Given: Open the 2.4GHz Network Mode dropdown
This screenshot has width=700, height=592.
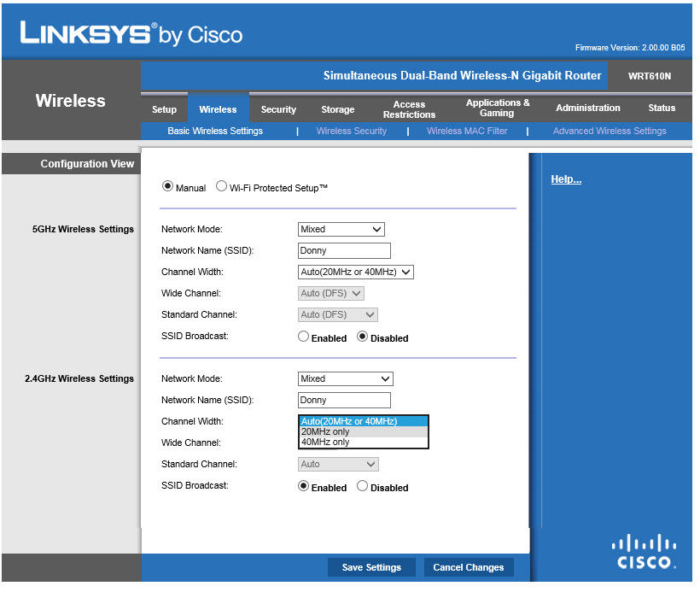Looking at the screenshot, I should tap(345, 379).
